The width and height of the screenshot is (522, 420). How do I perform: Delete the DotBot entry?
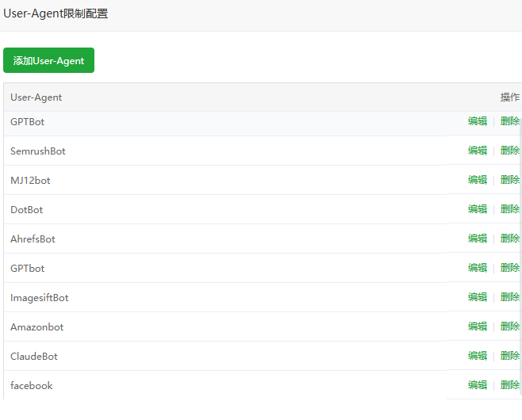point(509,209)
